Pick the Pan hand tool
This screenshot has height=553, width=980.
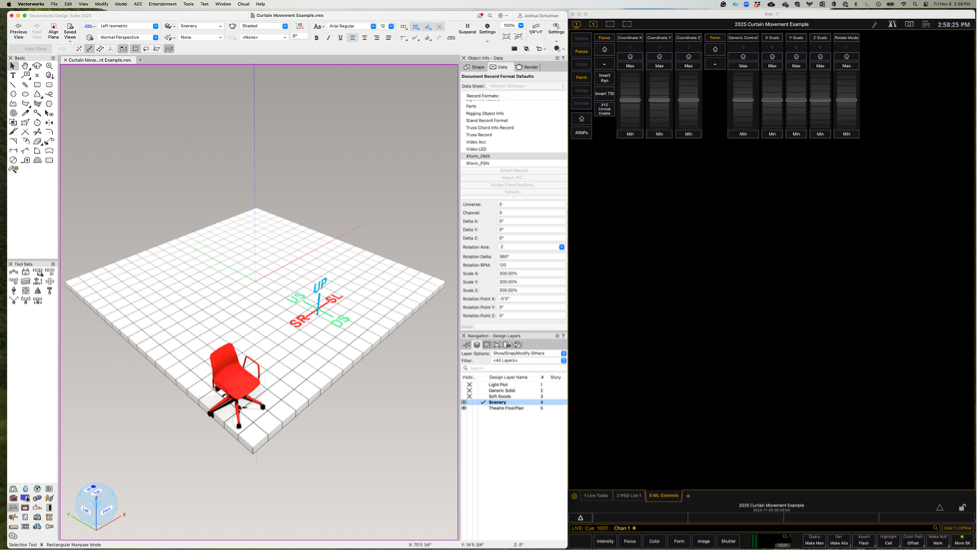25,66
